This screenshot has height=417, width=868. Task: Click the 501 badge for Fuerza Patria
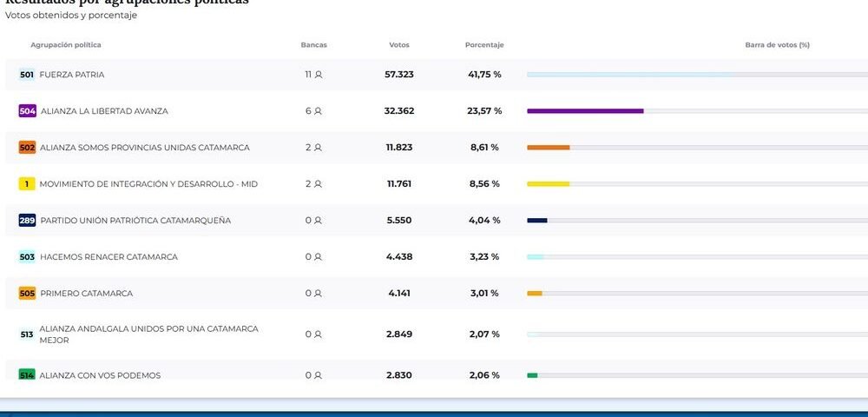[27, 75]
